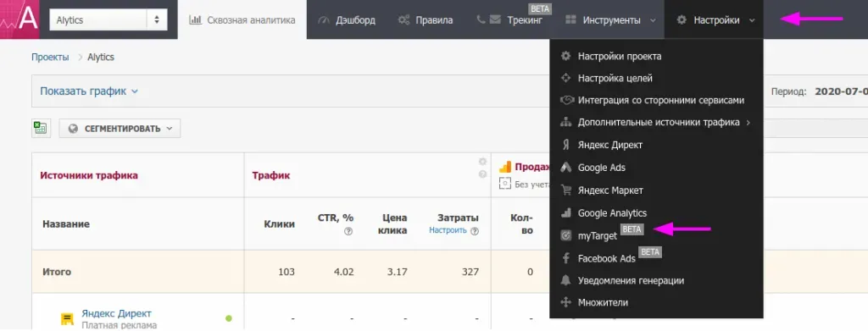Viewport: 868px width, 331px height.
Task: Click the Настроить link under Затраты
Action: coord(448,230)
